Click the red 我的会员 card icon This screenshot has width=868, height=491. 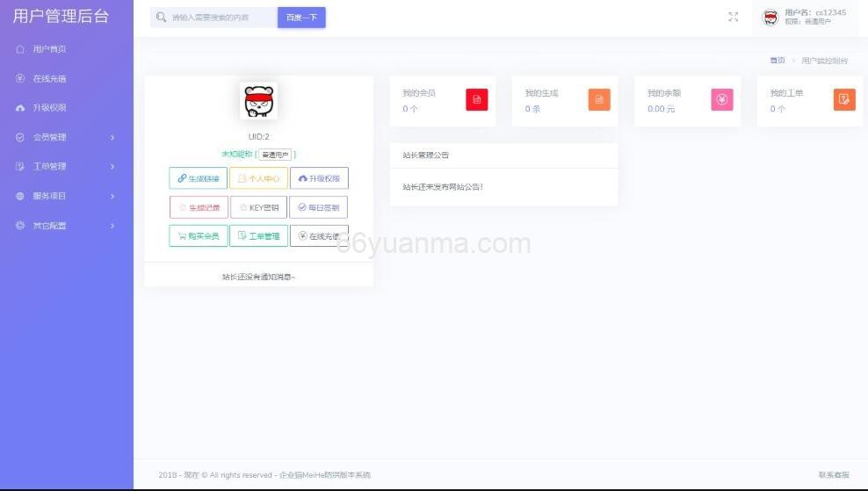(477, 99)
